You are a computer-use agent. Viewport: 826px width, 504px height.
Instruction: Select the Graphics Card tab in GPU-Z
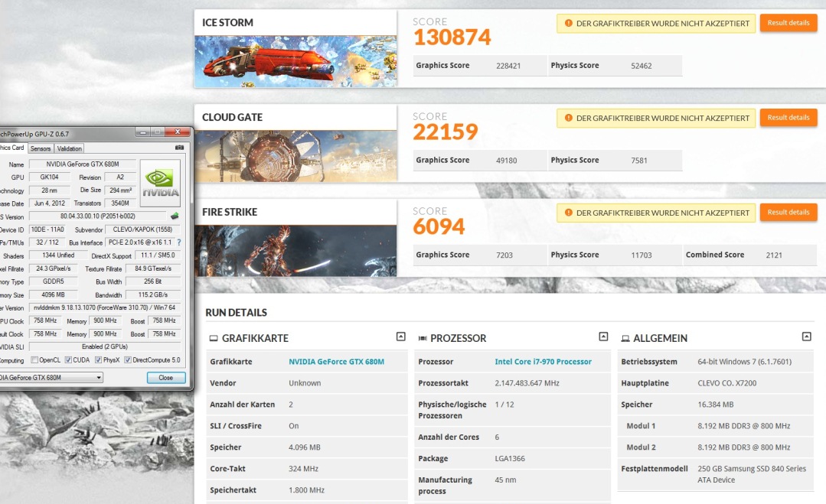tap(12, 148)
